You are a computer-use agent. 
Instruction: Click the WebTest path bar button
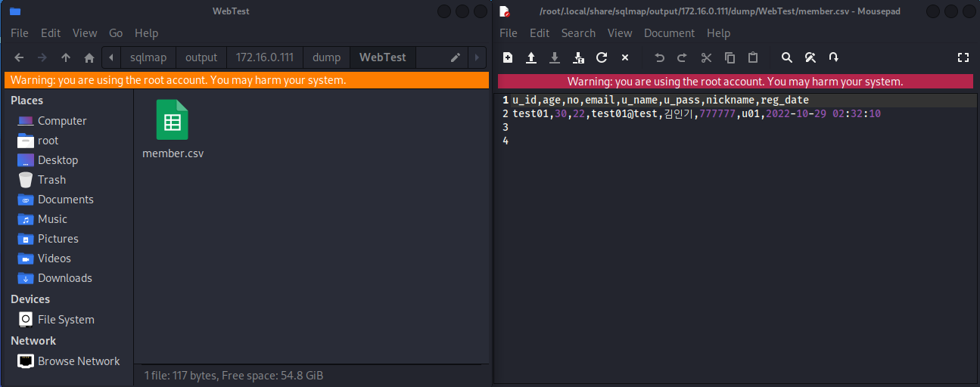coord(383,57)
